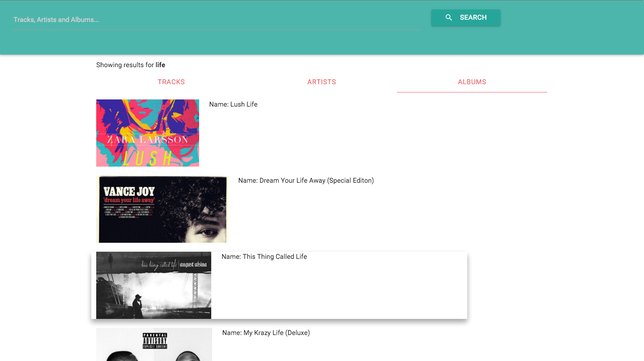Click the This Thing Called Life title
The height and width of the screenshot is (361, 644).
click(x=275, y=257)
